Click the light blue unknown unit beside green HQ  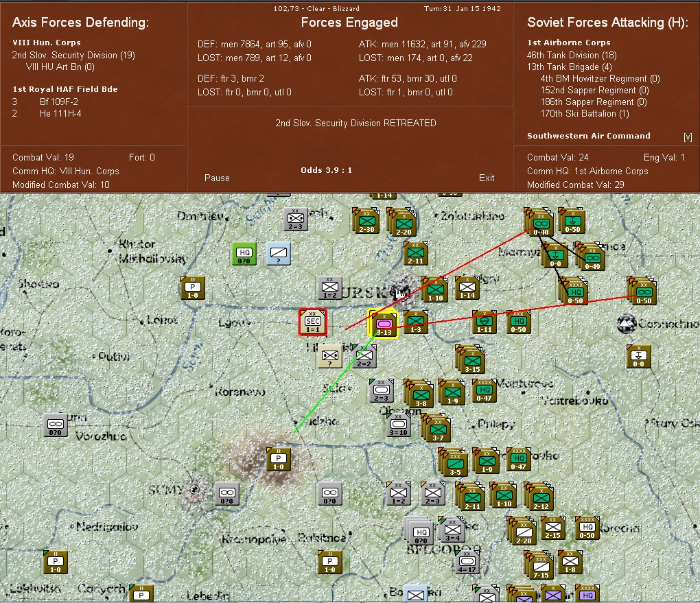click(278, 254)
